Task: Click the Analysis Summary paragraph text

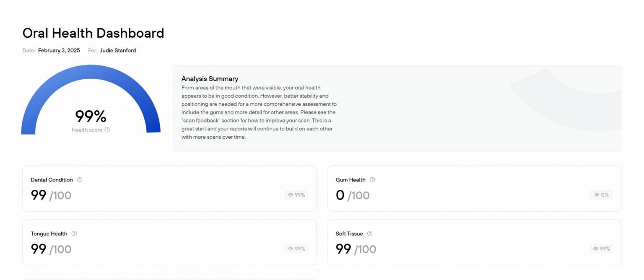Action: tap(258, 112)
